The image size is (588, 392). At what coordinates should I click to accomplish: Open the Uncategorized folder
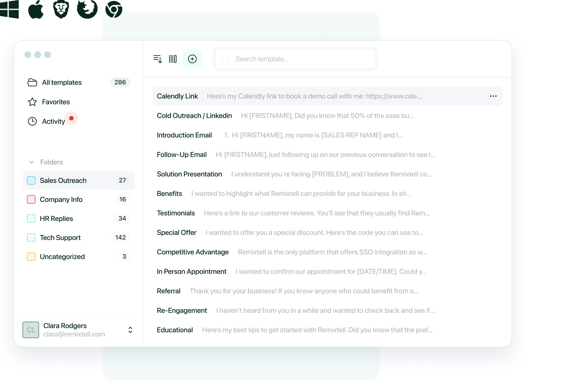[x=62, y=256]
